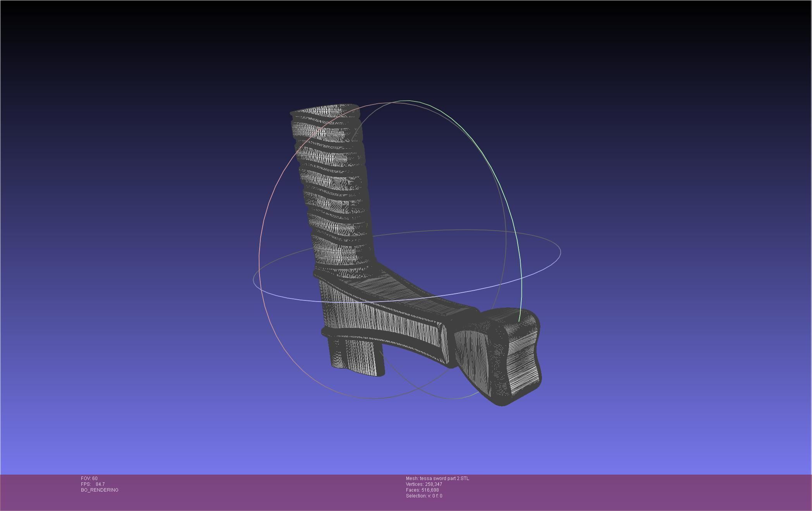
Task: Click the Faces: 516,698 label
Action: (x=422, y=490)
